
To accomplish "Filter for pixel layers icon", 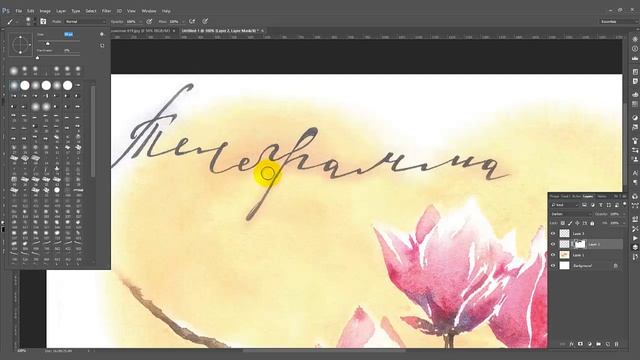I will [584, 205].
